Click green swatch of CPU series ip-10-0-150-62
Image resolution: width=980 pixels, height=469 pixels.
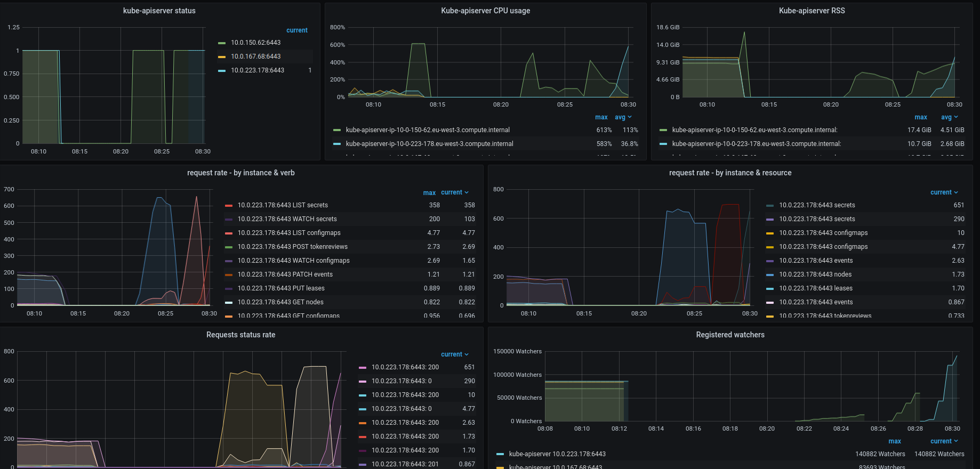pos(337,130)
